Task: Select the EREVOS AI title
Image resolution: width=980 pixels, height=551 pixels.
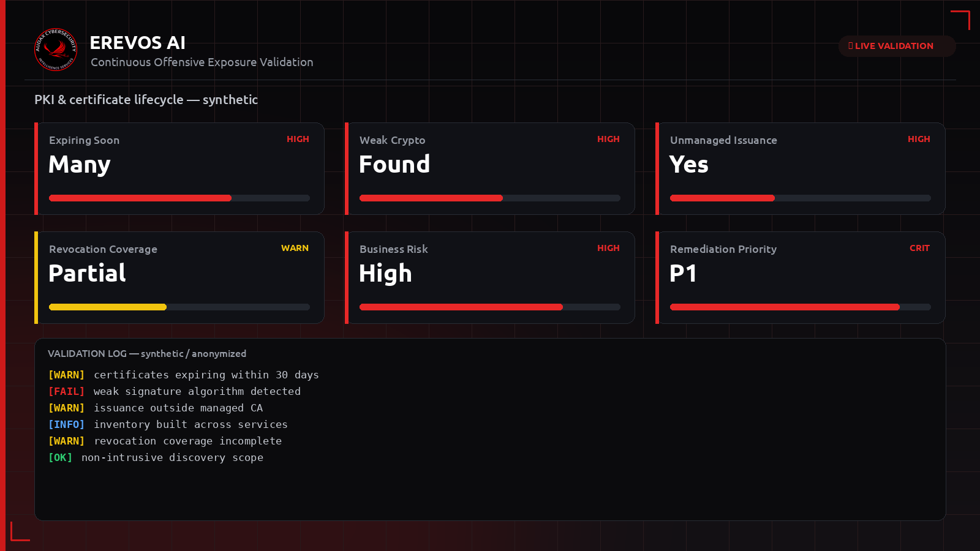Action: (137, 43)
